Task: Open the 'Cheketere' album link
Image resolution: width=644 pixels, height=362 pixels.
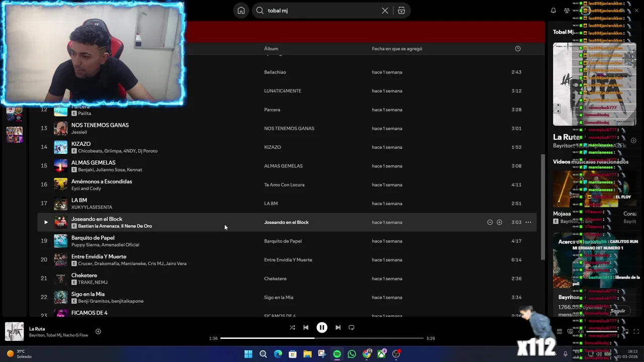Action: coord(275,279)
